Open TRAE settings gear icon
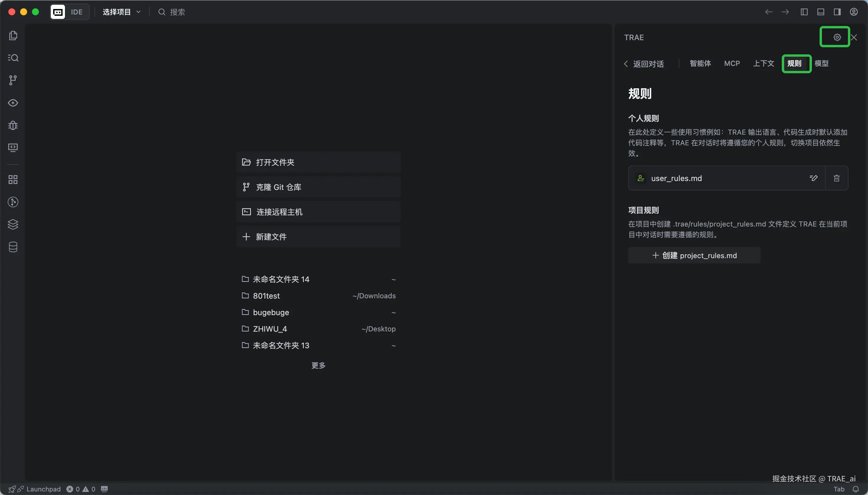868x495 pixels. (837, 38)
